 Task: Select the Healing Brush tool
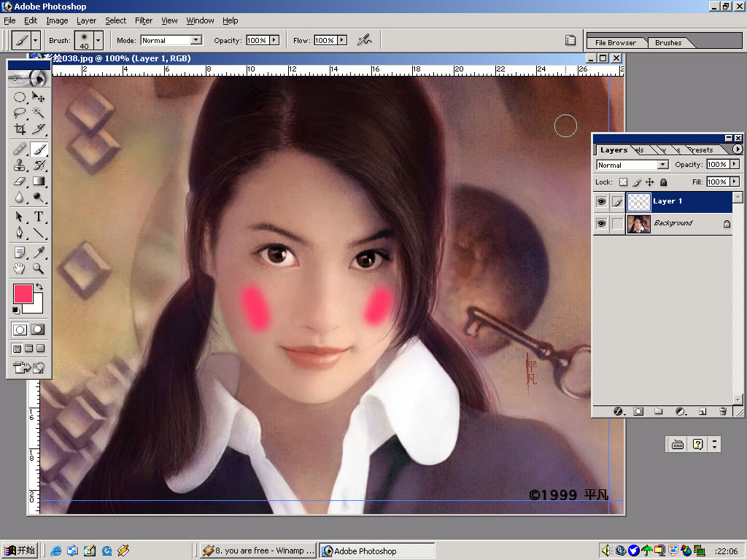[x=20, y=149]
